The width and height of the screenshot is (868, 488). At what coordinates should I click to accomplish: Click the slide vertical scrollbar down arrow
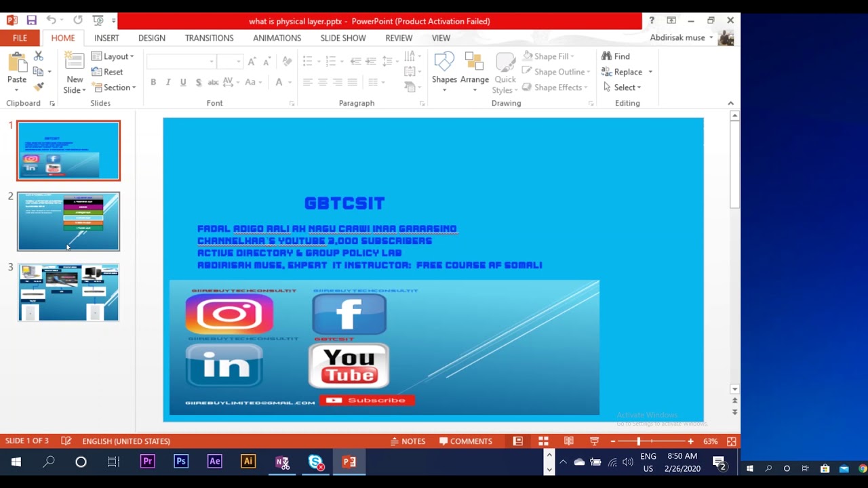coord(734,389)
